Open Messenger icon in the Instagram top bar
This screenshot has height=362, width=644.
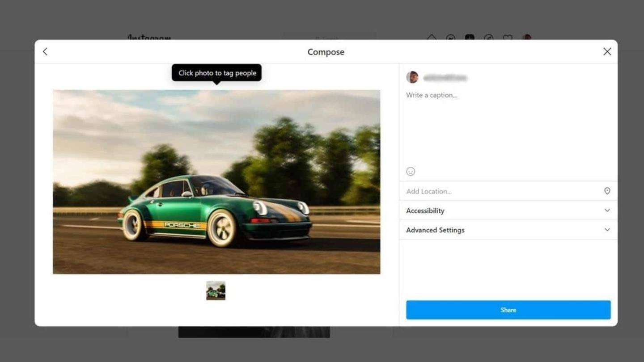click(450, 38)
